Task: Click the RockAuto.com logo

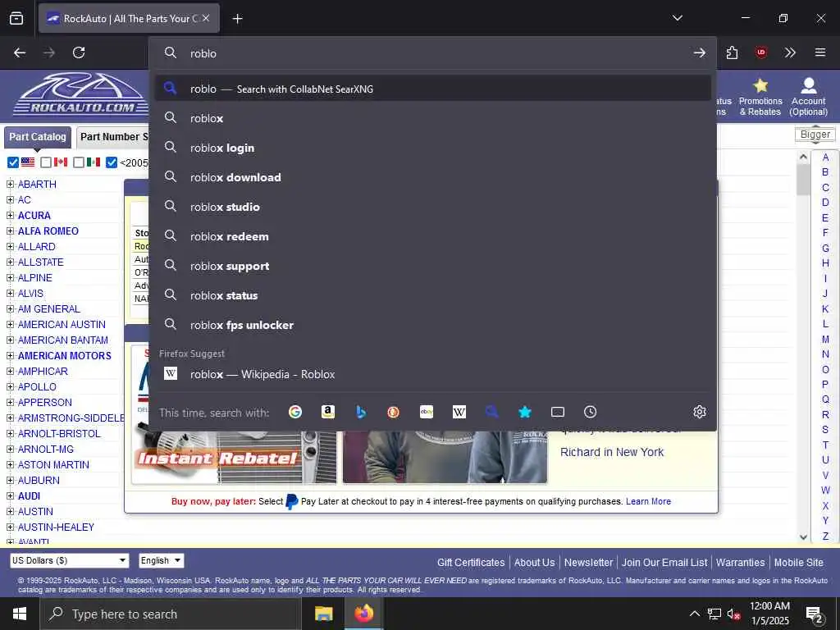Action: 80,94
